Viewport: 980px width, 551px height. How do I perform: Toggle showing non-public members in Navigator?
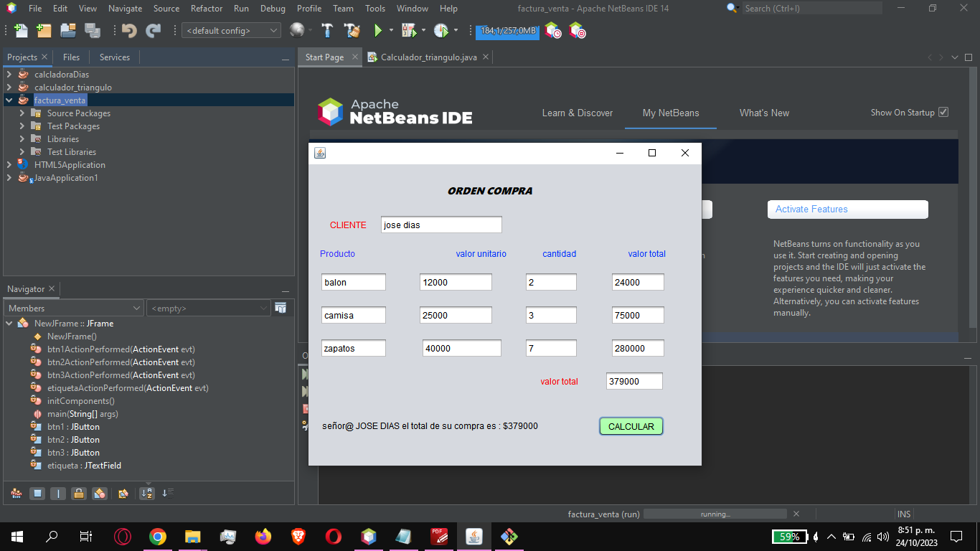pyautogui.click(x=78, y=494)
